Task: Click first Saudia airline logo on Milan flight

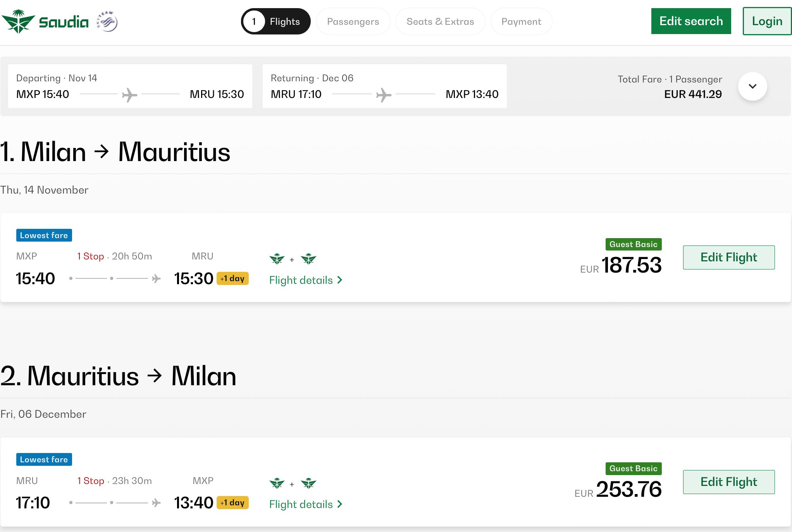Action: coord(277,259)
